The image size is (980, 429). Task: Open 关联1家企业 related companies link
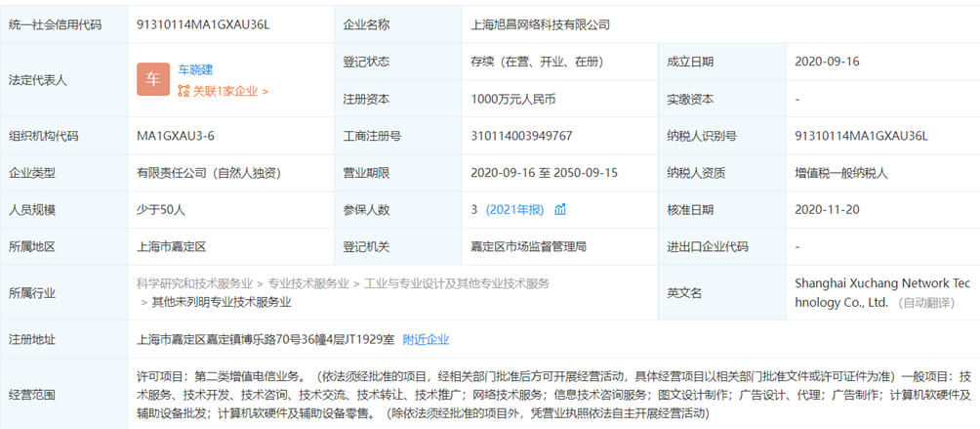(230, 91)
